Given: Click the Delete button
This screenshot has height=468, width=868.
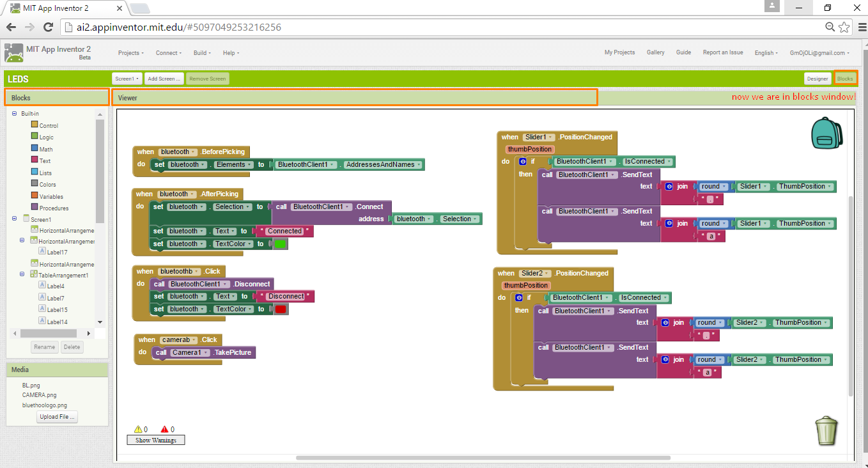Looking at the screenshot, I should point(72,347).
